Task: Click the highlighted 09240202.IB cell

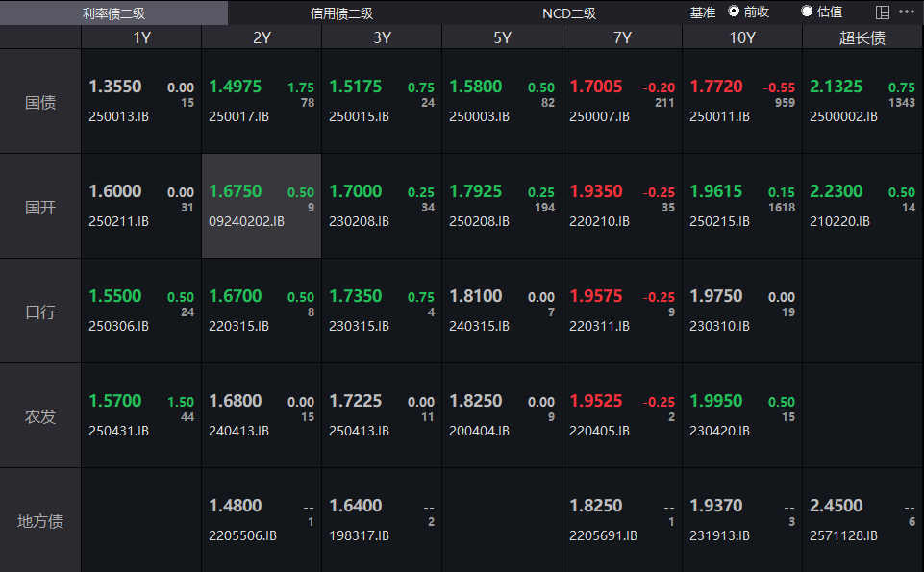Action: tap(262, 206)
